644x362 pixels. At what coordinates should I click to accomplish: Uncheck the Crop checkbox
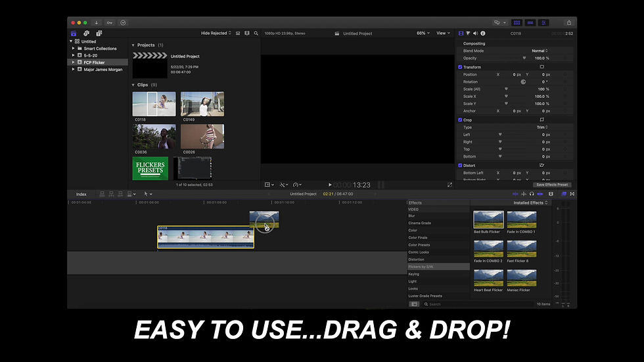460,120
